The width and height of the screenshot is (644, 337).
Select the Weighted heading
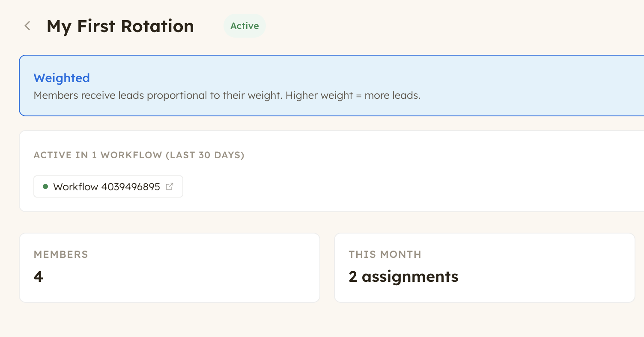[x=62, y=78]
